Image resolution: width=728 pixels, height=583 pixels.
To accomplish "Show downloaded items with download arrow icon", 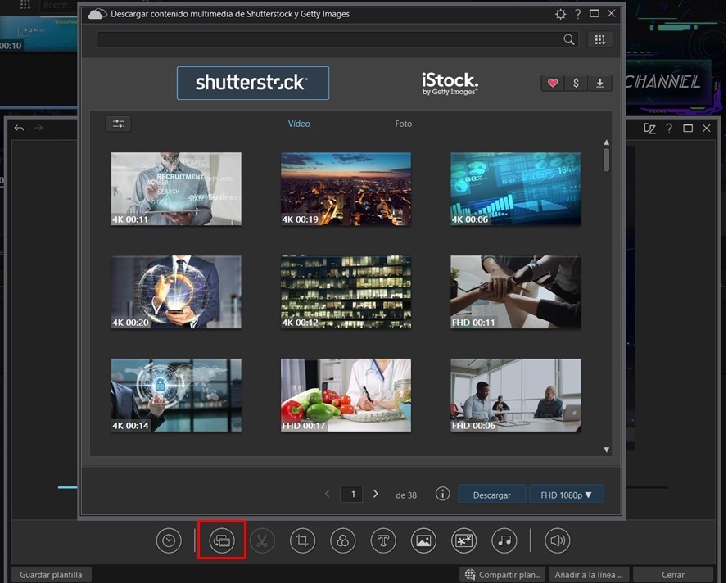I will point(600,83).
